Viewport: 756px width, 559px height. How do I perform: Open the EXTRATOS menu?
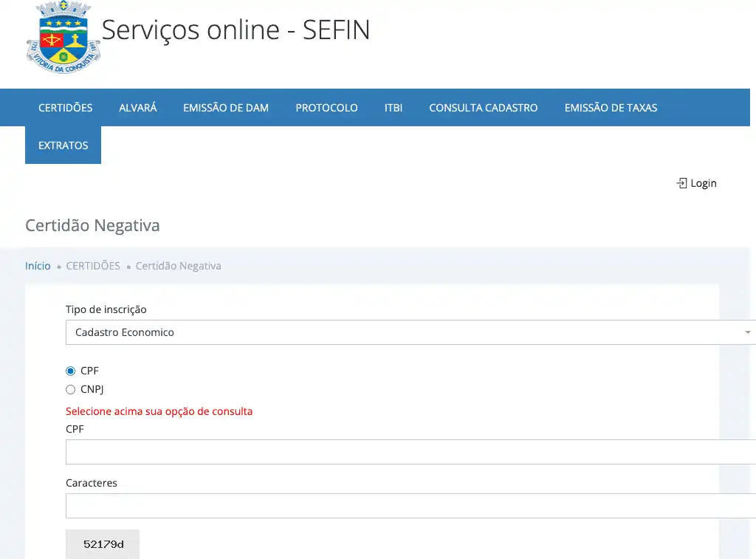pyautogui.click(x=63, y=145)
